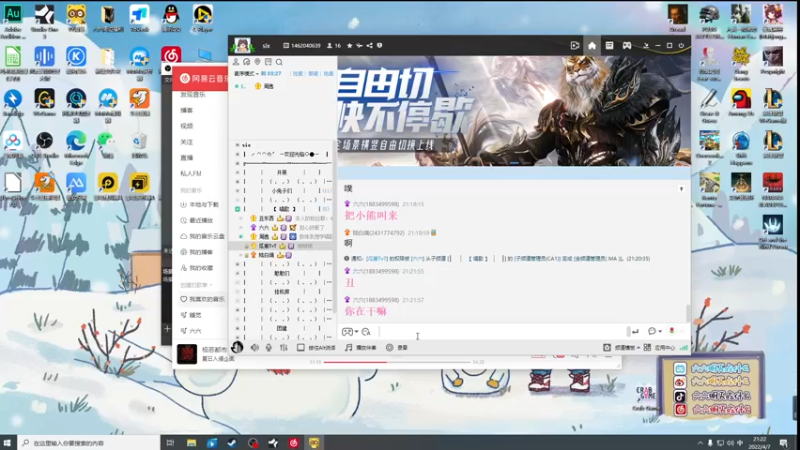Collapse the green expanded 唱歌 subchannel
Viewport: 800px width, 450px height.
(x=237, y=209)
